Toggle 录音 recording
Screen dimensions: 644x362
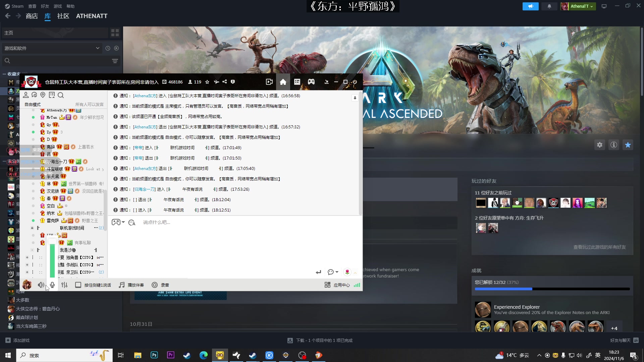tap(160, 285)
